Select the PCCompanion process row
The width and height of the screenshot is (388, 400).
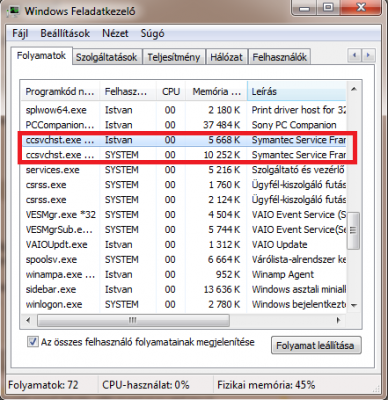184,125
